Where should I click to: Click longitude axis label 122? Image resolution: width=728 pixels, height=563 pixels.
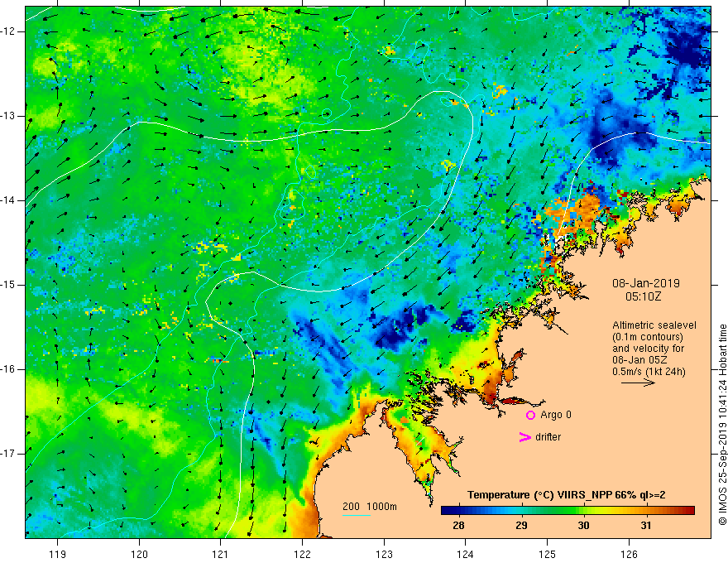tap(302, 554)
